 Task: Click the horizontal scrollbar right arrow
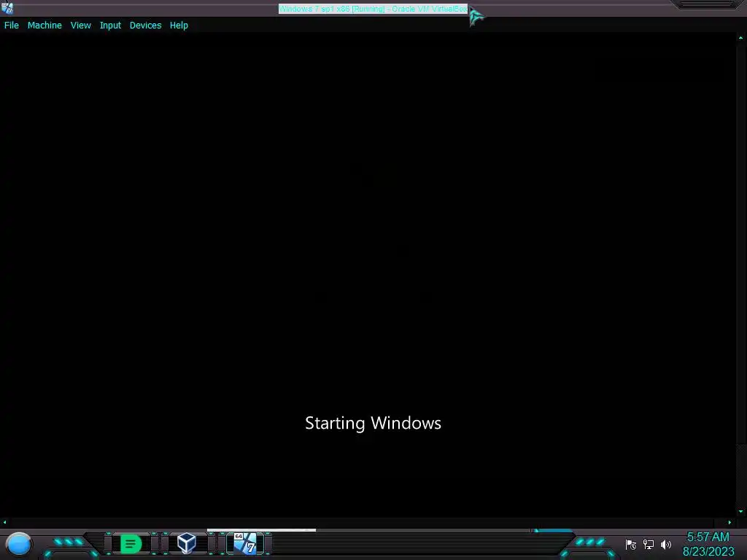(729, 522)
